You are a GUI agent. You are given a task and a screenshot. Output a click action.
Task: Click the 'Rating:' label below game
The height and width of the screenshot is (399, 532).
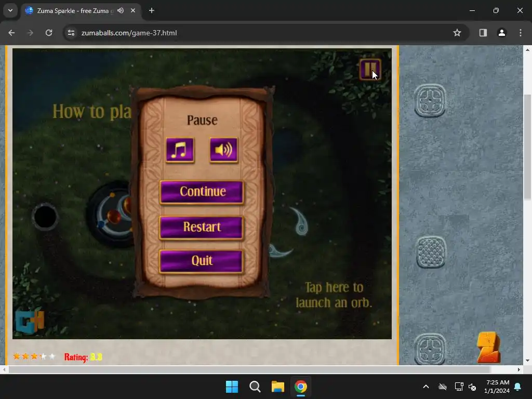(x=76, y=357)
